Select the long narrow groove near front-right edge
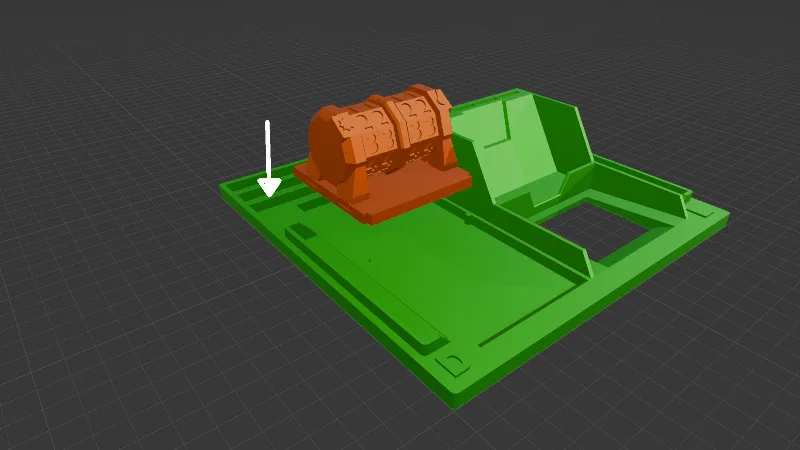800x450 pixels. click(531, 317)
